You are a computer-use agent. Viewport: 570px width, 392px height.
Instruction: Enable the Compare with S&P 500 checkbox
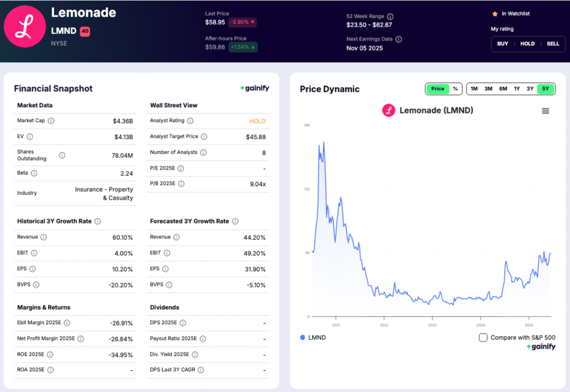pyautogui.click(x=483, y=337)
